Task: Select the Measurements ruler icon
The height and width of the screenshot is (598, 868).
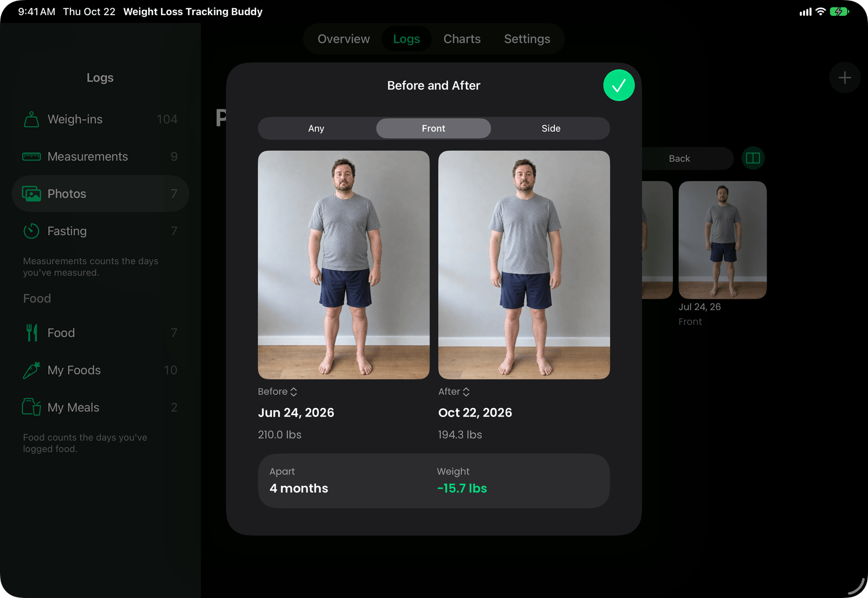Action: [x=31, y=157]
